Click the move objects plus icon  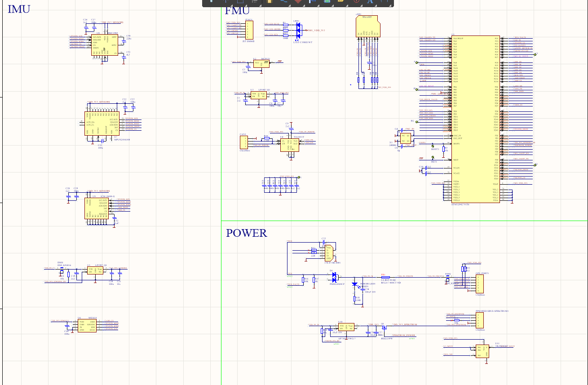tap(226, 2)
